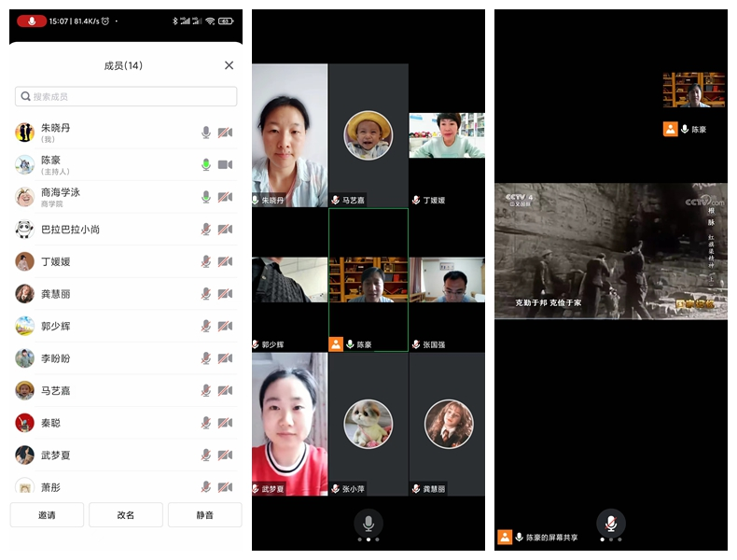The height and width of the screenshot is (560, 737).
Task: Click microphone icon next to 龚慧丽
Action: [206, 294]
